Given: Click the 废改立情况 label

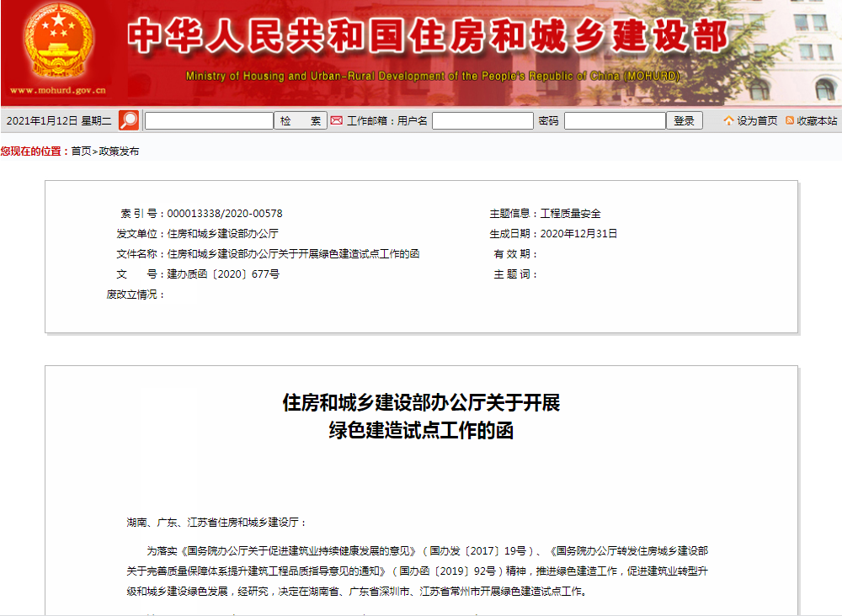Looking at the screenshot, I should point(136,295).
